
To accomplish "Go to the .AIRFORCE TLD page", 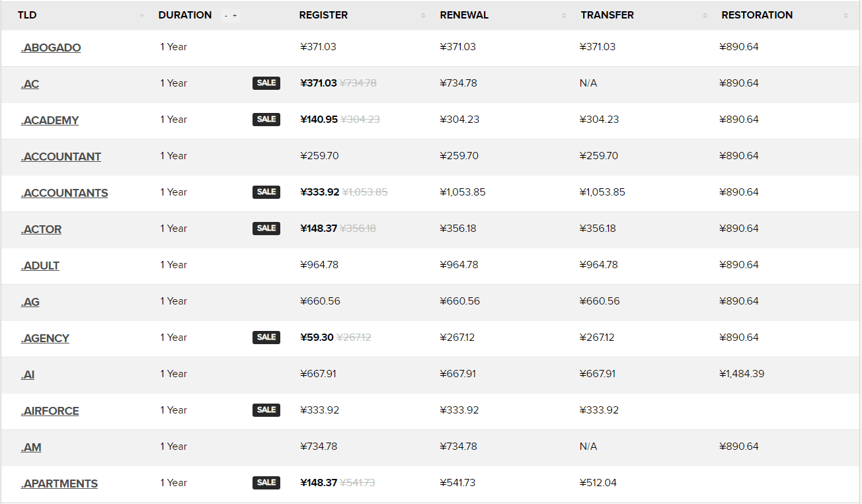I will click(50, 411).
